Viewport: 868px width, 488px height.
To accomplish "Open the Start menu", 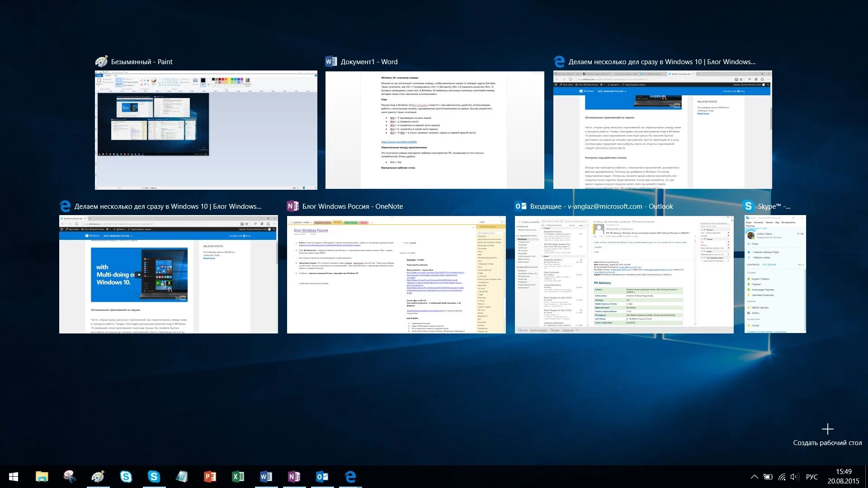I will pyautogui.click(x=14, y=477).
